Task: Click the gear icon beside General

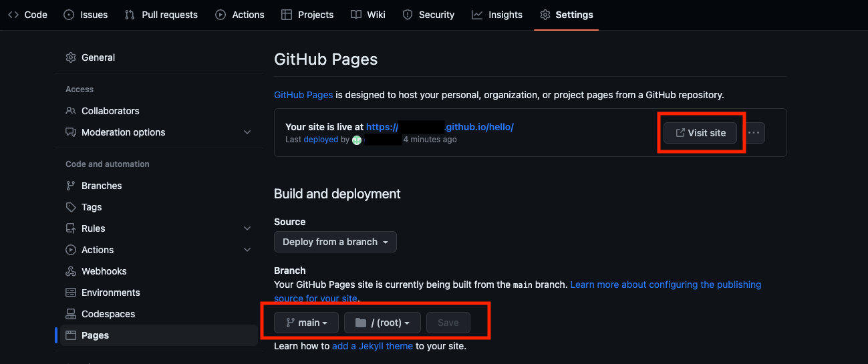Action: click(71, 57)
